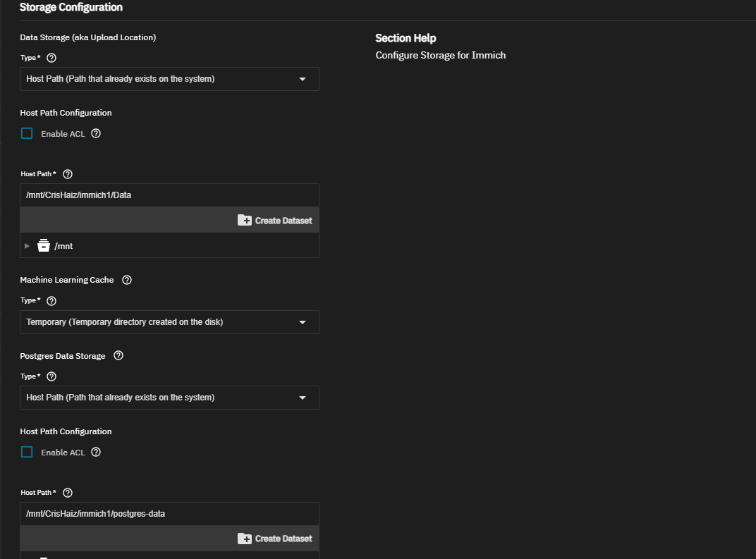Click help icon beside Postgres Host Path label

68,493
